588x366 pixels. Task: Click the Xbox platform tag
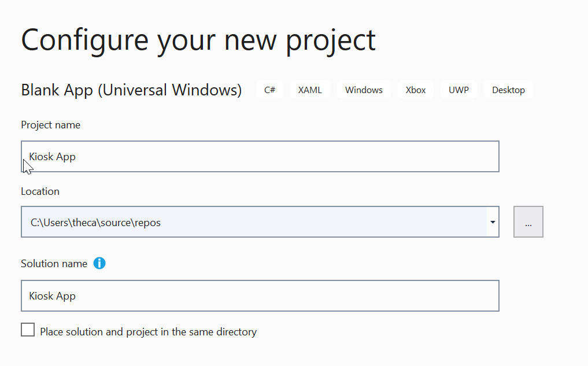[416, 90]
